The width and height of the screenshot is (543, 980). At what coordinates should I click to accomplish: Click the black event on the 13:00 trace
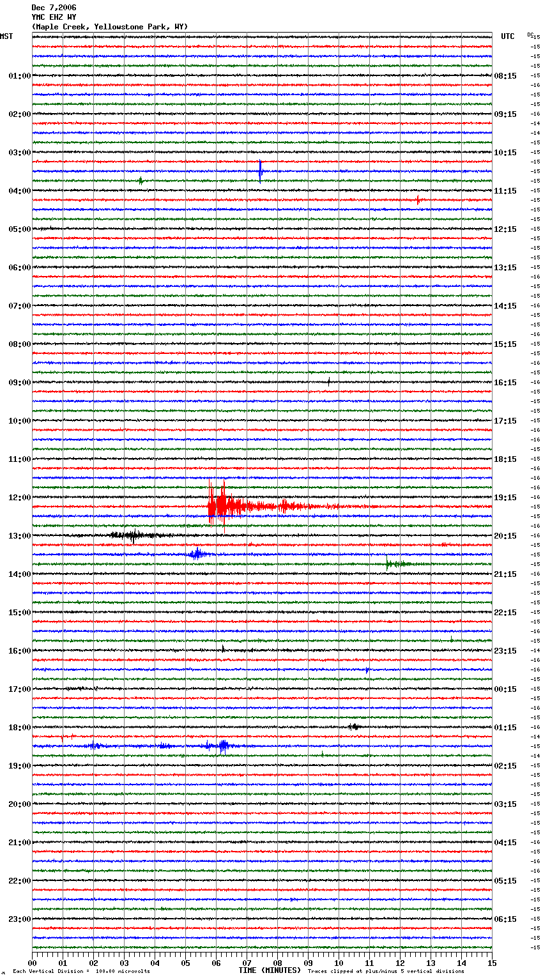132,535
